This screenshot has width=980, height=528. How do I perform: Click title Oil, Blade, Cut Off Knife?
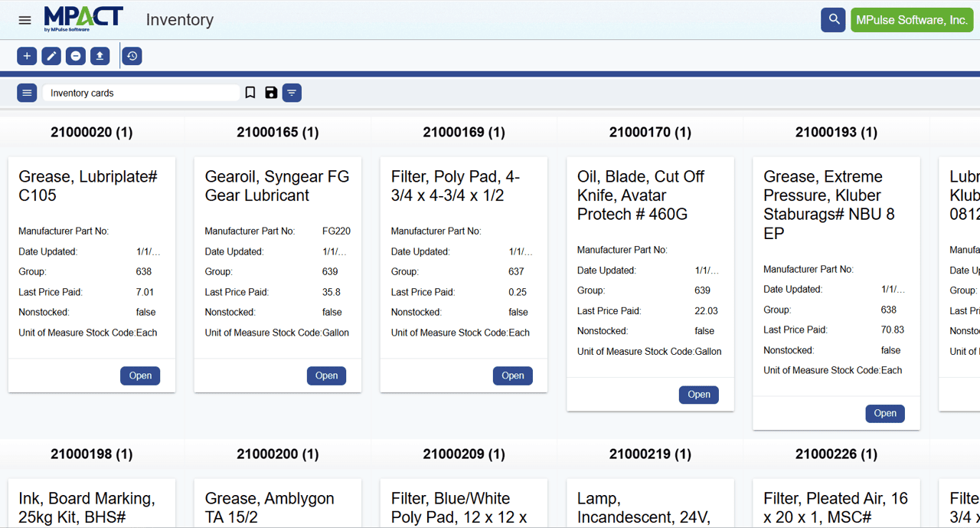[x=641, y=195]
